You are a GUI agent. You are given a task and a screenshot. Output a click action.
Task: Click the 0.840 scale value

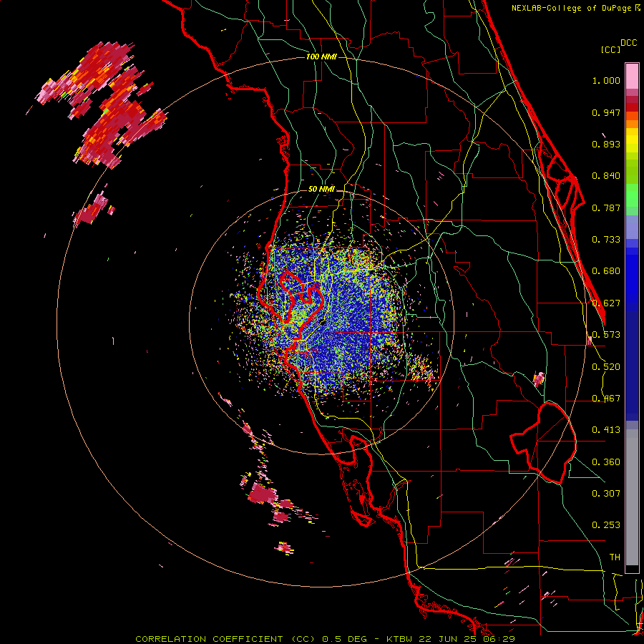point(606,176)
